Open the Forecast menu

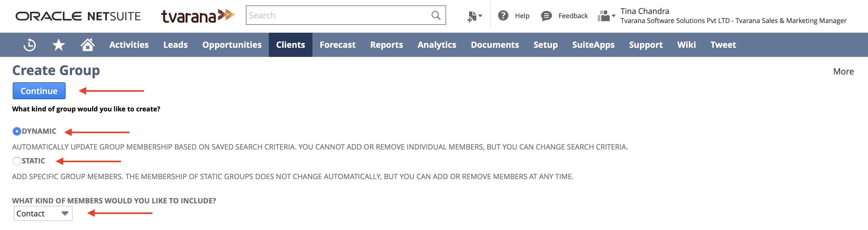pyautogui.click(x=338, y=45)
